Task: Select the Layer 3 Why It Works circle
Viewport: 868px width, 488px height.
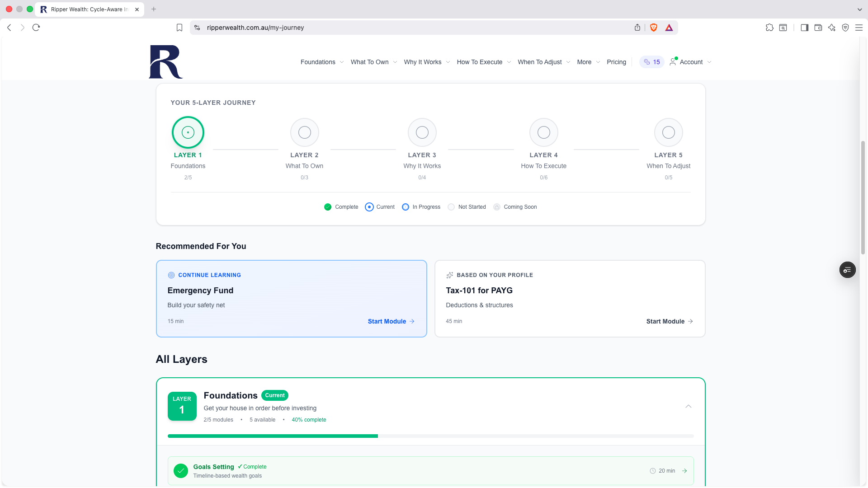Action: click(422, 132)
